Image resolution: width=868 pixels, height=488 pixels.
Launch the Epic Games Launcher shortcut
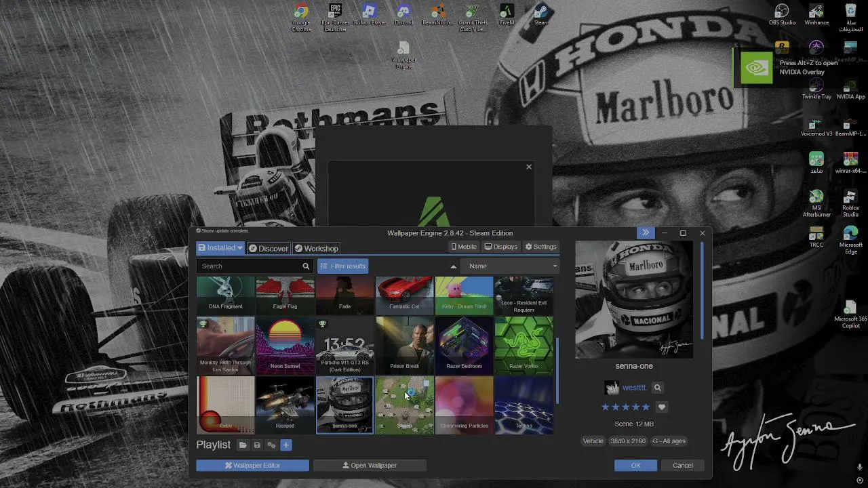click(336, 18)
